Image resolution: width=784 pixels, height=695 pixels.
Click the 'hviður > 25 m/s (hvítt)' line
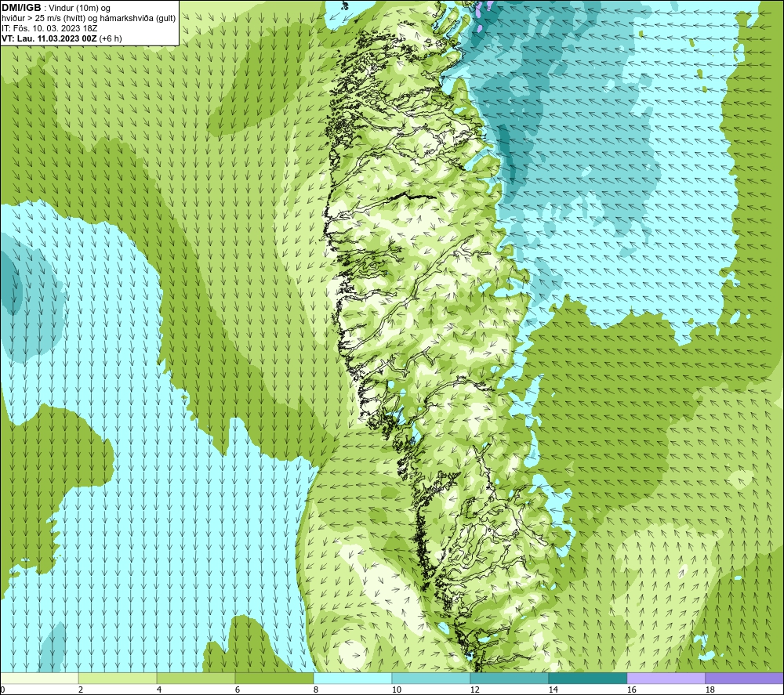(43, 19)
